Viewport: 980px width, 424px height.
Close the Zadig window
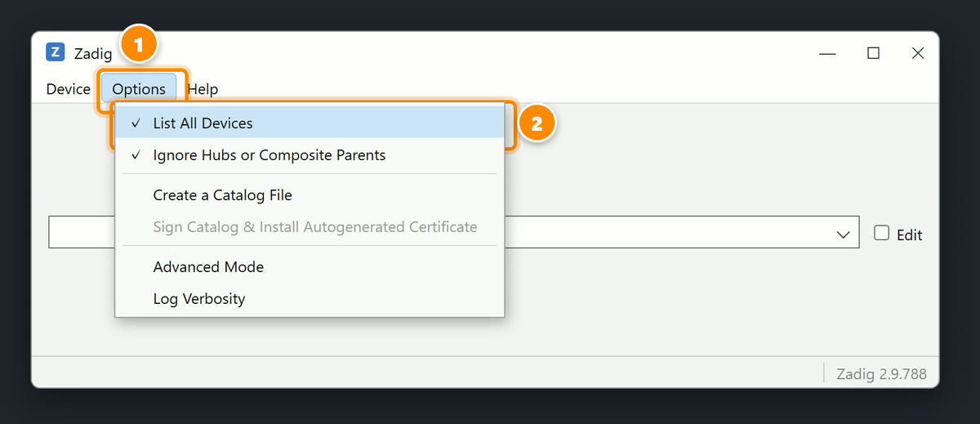(x=918, y=53)
